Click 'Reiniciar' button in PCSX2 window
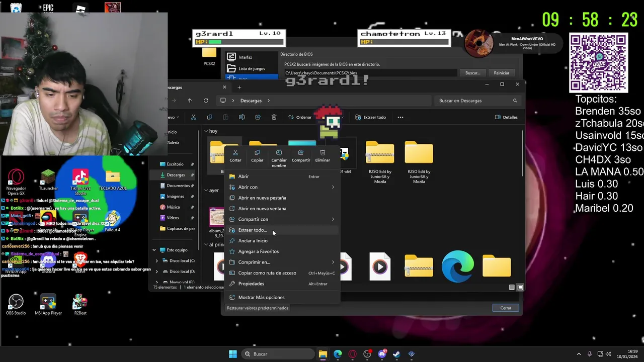Image resolution: width=644 pixels, height=362 pixels. tap(502, 73)
